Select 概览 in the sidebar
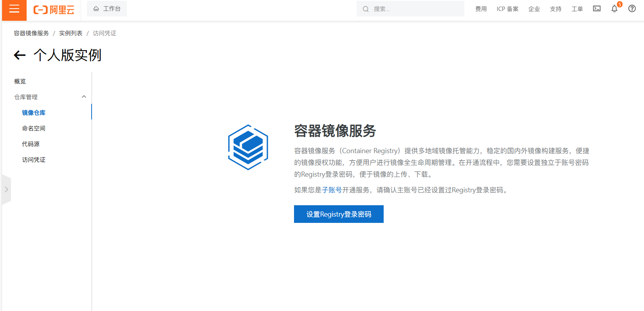Viewport: 644px width, 311px height. pyautogui.click(x=20, y=81)
